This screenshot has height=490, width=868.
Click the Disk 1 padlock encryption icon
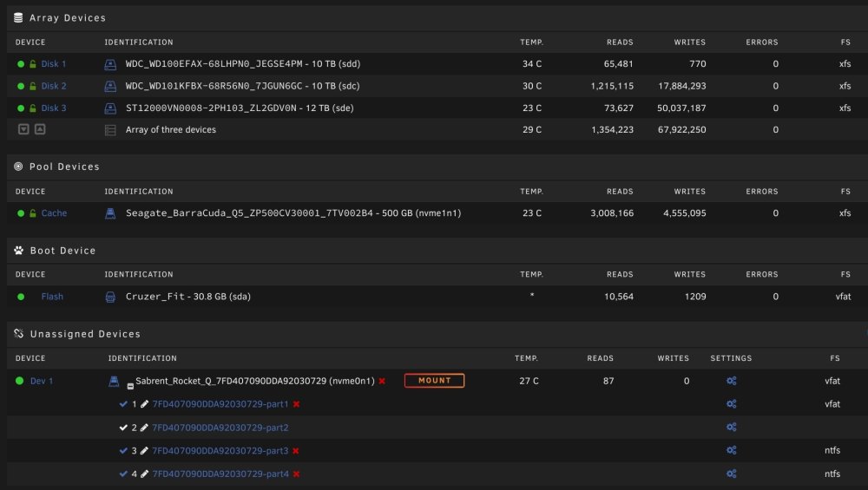coord(33,64)
